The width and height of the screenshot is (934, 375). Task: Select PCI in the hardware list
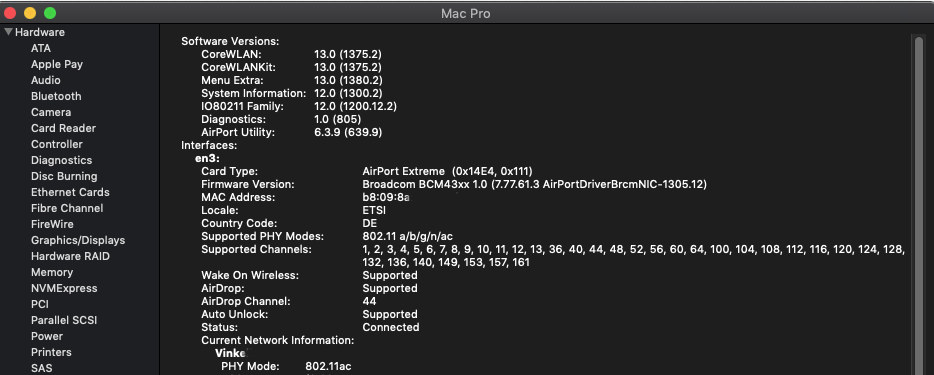point(40,304)
